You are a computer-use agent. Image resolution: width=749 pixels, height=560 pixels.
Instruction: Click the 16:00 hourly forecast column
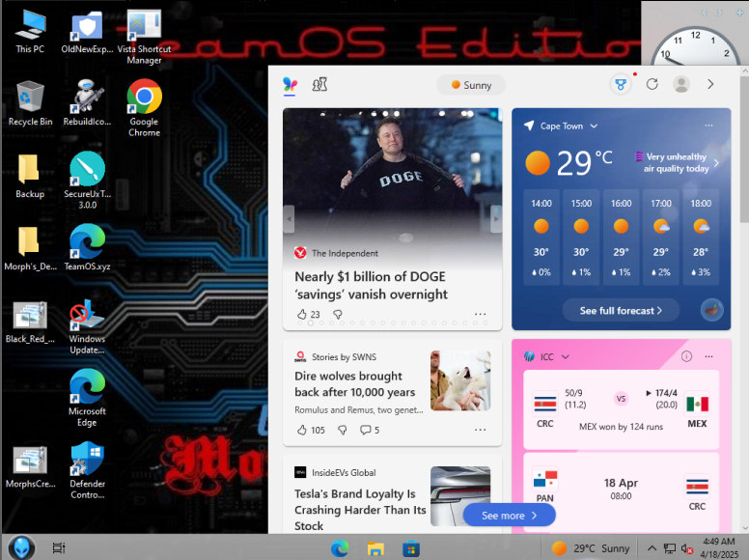(x=621, y=238)
